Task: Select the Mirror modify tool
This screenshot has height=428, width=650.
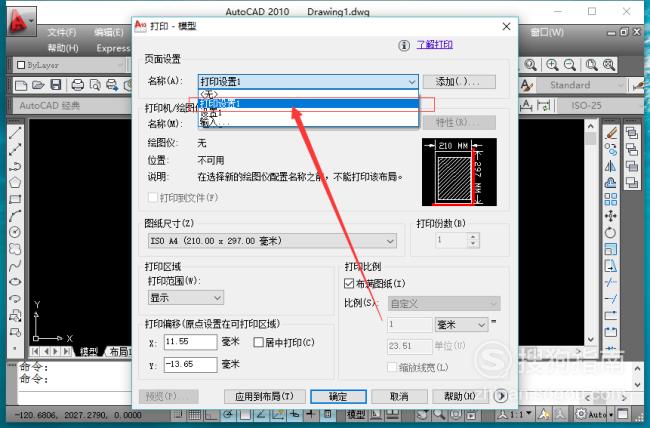Action: pos(611,166)
